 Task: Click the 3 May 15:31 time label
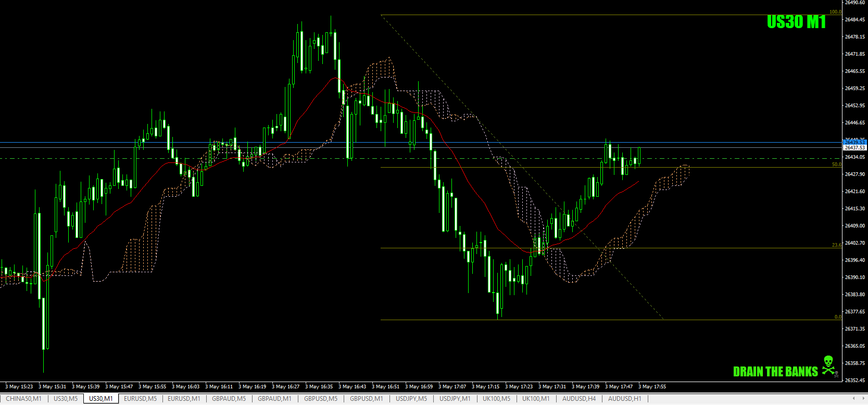[x=52, y=387]
